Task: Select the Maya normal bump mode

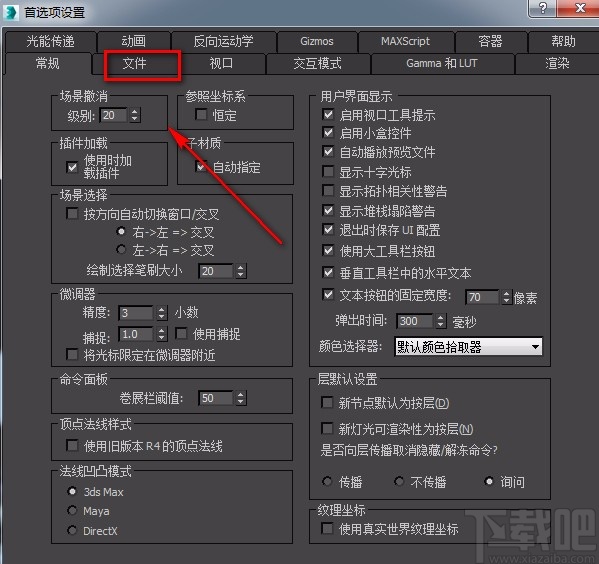Action: coord(72,510)
